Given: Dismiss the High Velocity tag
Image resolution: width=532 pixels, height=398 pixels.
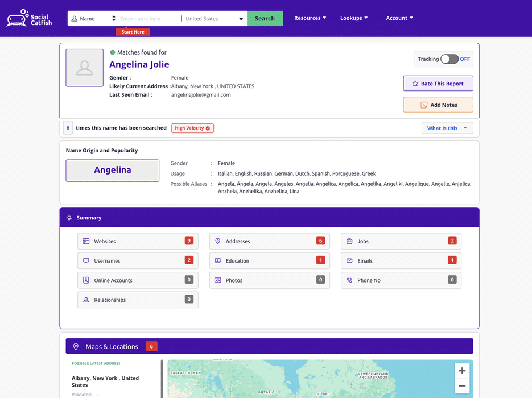Looking at the screenshot, I should click(x=208, y=128).
